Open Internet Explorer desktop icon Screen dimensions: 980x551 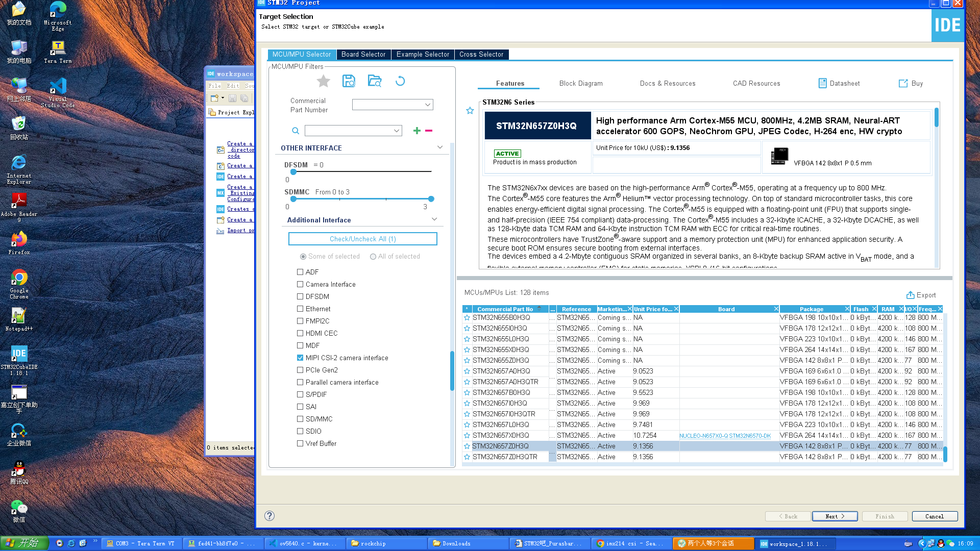coord(19,169)
